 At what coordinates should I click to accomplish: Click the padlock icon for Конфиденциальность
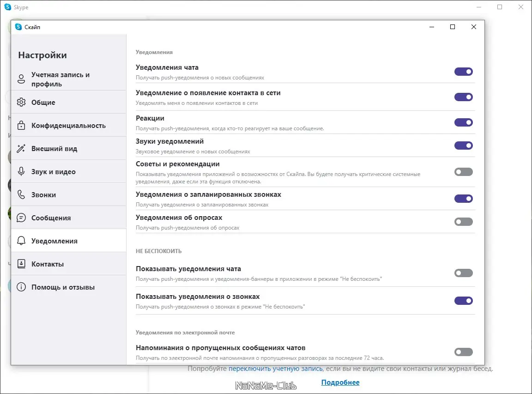coord(21,125)
